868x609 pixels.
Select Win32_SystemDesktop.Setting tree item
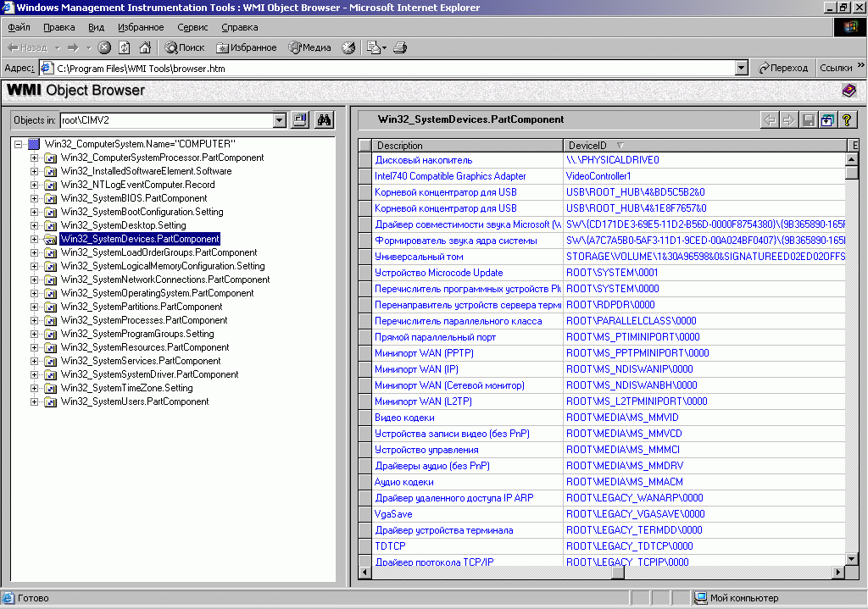pyautogui.click(x=124, y=225)
